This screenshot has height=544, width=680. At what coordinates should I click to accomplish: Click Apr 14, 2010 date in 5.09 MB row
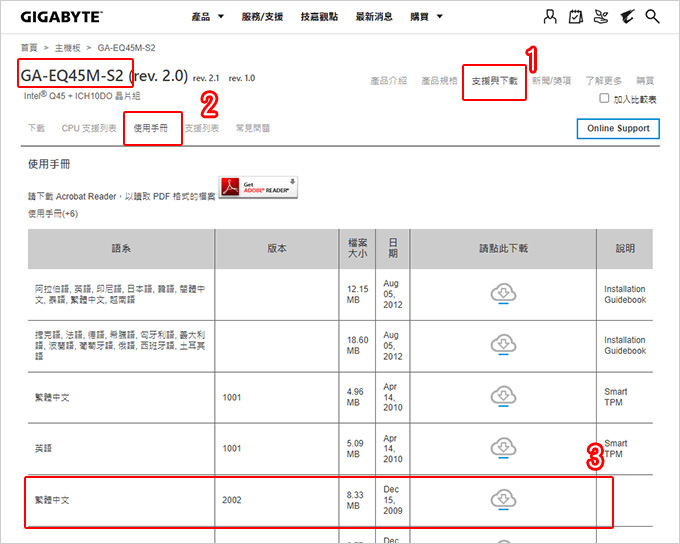click(x=392, y=449)
